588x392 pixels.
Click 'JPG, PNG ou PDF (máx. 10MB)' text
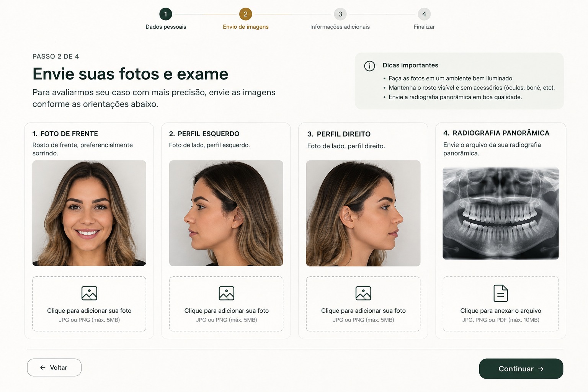point(501,320)
